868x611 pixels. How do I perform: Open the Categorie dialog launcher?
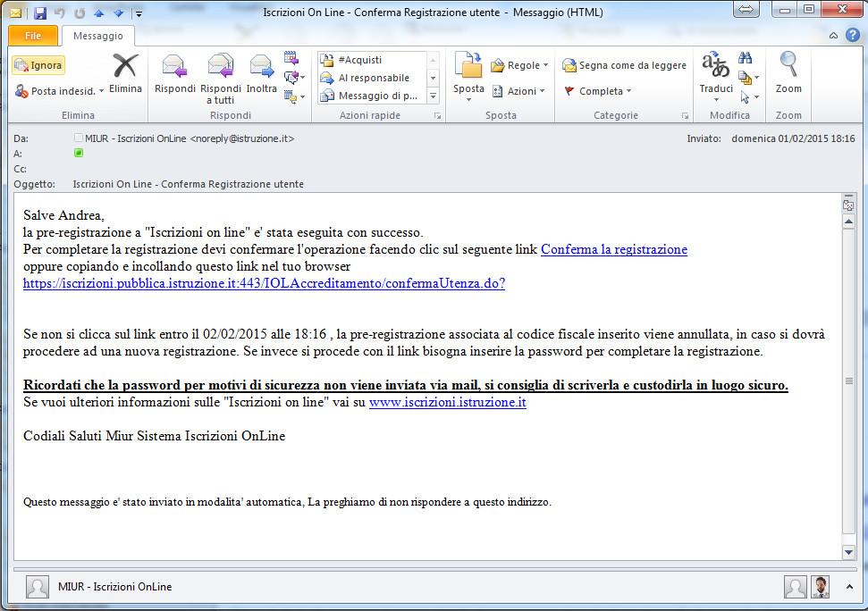pos(685,115)
